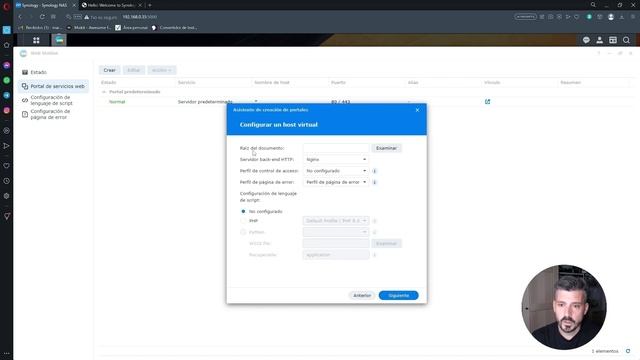This screenshot has height=360, width=640.
Task: Collapse the Portal predeterminado group
Action: [x=104, y=92]
